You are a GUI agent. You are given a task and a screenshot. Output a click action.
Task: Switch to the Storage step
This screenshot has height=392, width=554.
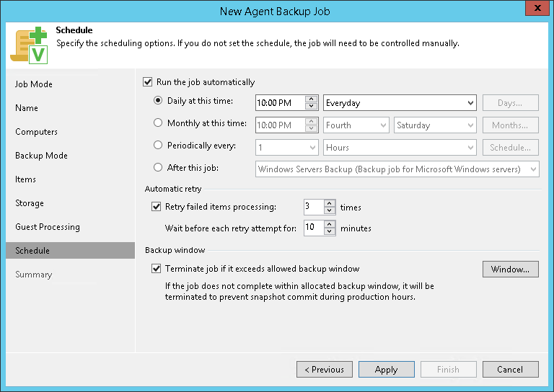point(30,203)
